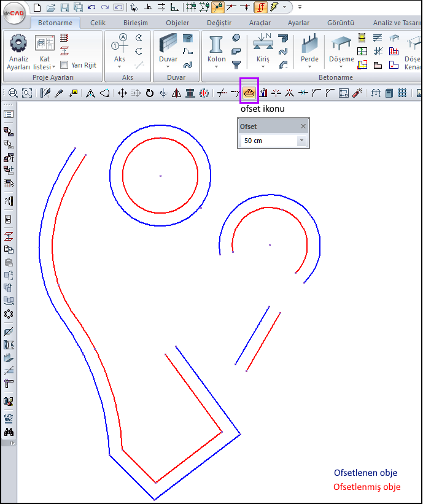Image resolution: width=423 pixels, height=504 pixels.
Task: Toggle the highlighted node snap mode in top toolbar
Action: [217, 7]
